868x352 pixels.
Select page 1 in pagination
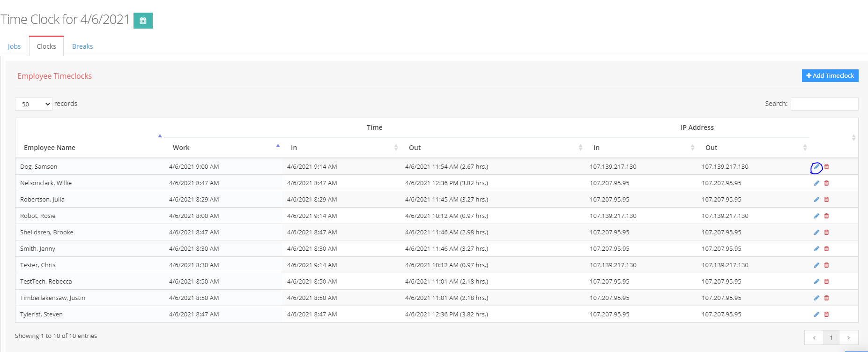[831, 337]
